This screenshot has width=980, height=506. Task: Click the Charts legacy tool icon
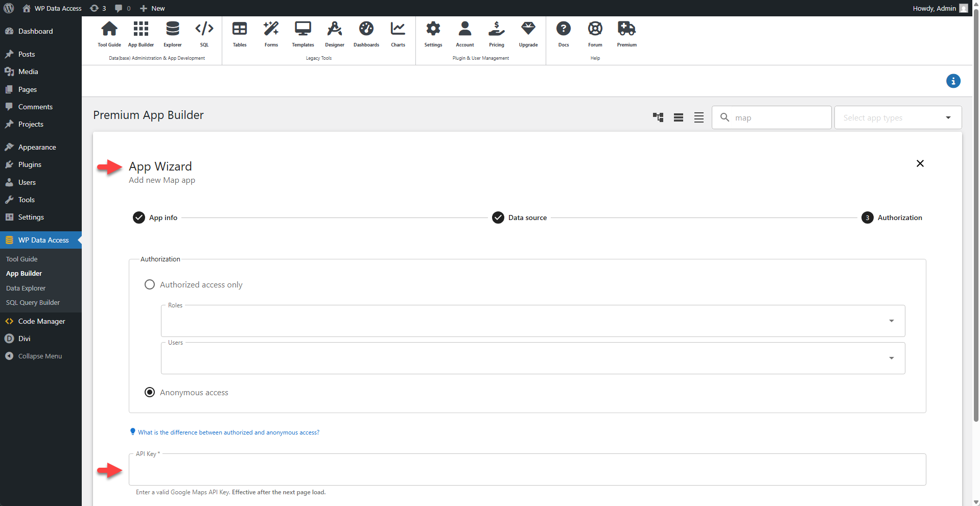click(x=398, y=33)
